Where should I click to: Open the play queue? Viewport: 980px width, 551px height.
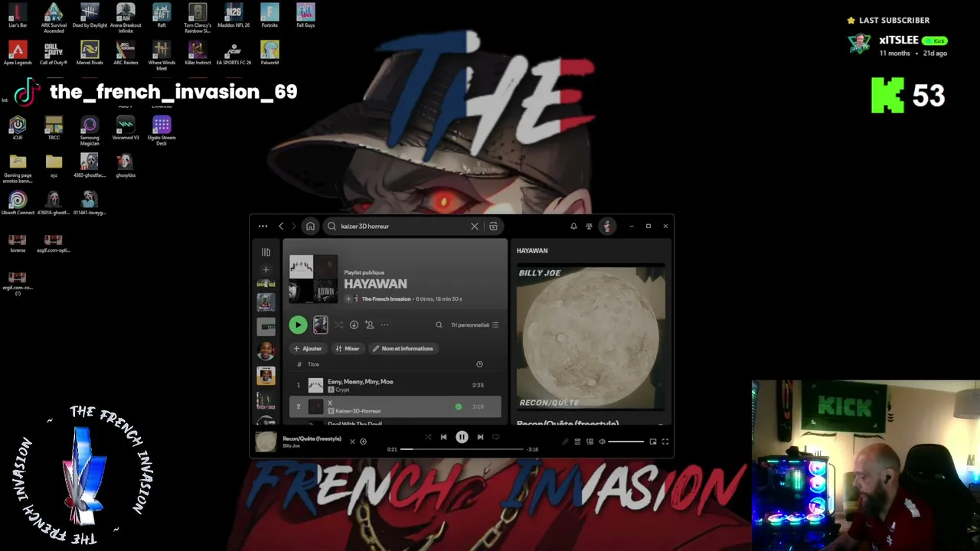point(577,442)
